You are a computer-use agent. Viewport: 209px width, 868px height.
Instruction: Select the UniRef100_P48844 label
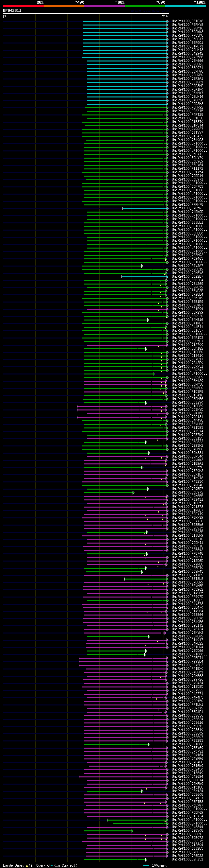point(187,827)
